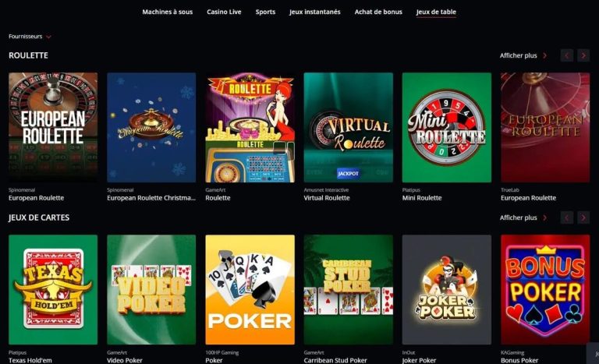Launch the Mini Roulette game tile
The height and width of the screenshot is (364, 599).
pos(447,128)
